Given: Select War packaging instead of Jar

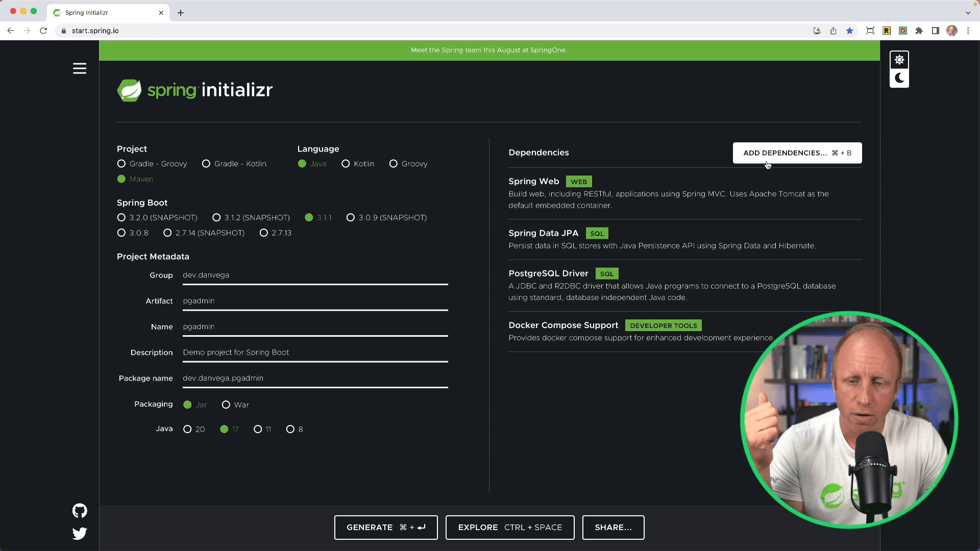Looking at the screenshot, I should (226, 405).
